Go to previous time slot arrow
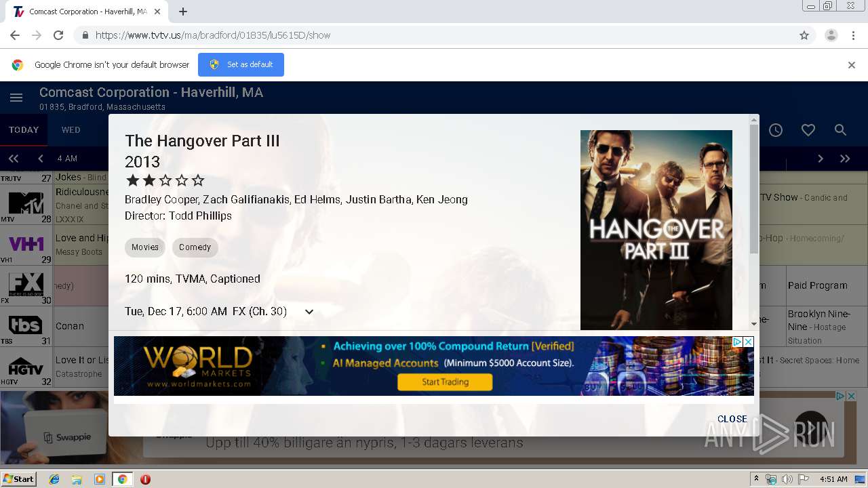This screenshot has width=868, height=488. (x=41, y=159)
